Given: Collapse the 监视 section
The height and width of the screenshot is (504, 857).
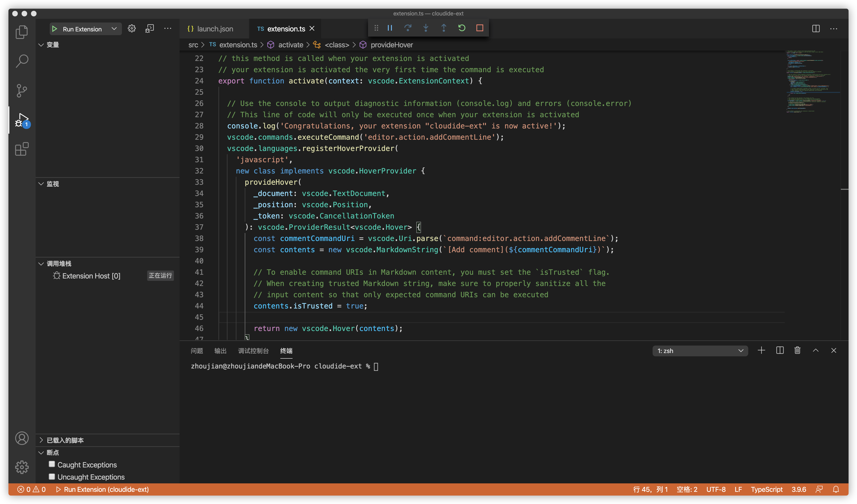Looking at the screenshot, I should (107, 184).
